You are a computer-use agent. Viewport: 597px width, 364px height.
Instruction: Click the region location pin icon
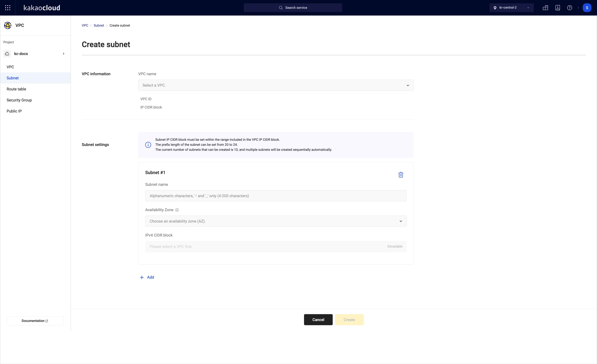[495, 8]
